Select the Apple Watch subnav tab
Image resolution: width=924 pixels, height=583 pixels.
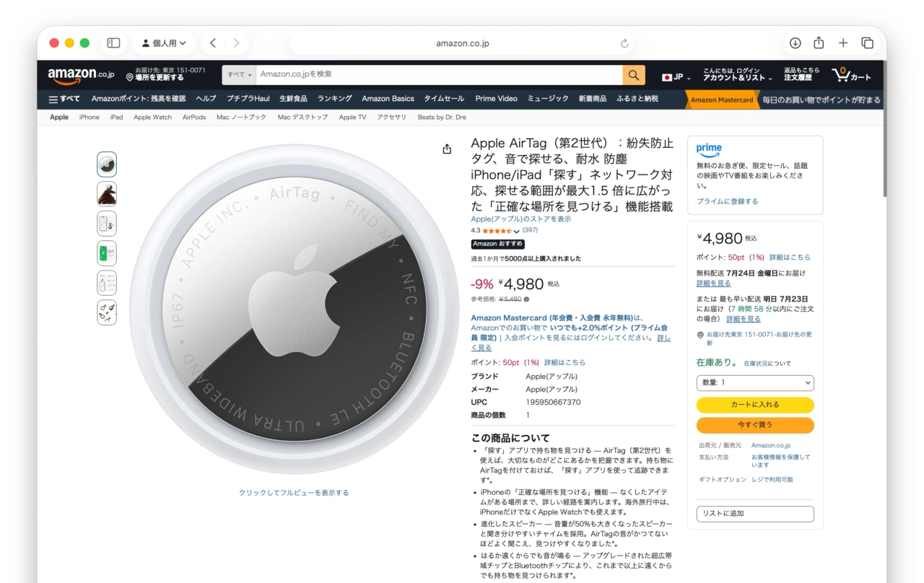tap(152, 117)
